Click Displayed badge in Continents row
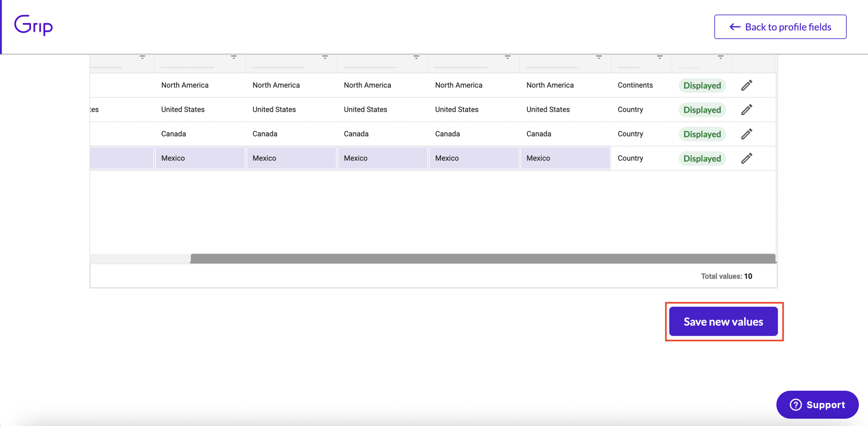The height and width of the screenshot is (426, 868). point(702,85)
